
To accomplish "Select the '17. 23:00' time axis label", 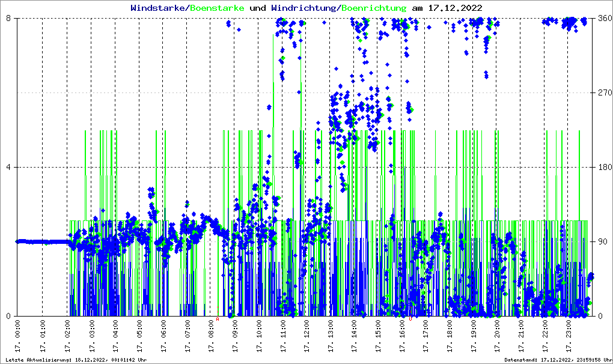I will pyautogui.click(x=570, y=337).
